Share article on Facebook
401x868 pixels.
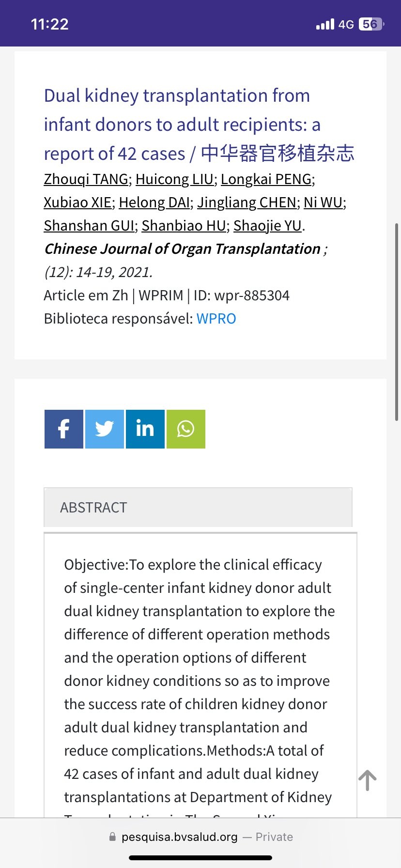[x=64, y=429]
